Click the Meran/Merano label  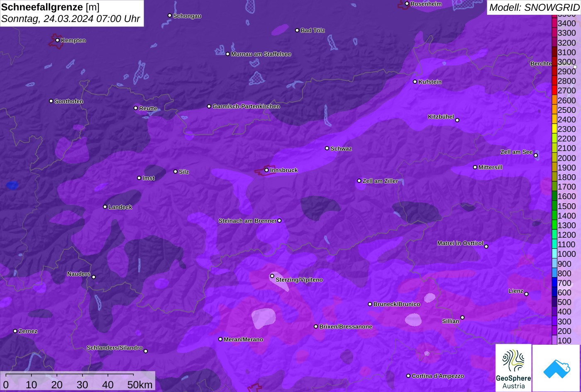click(244, 340)
